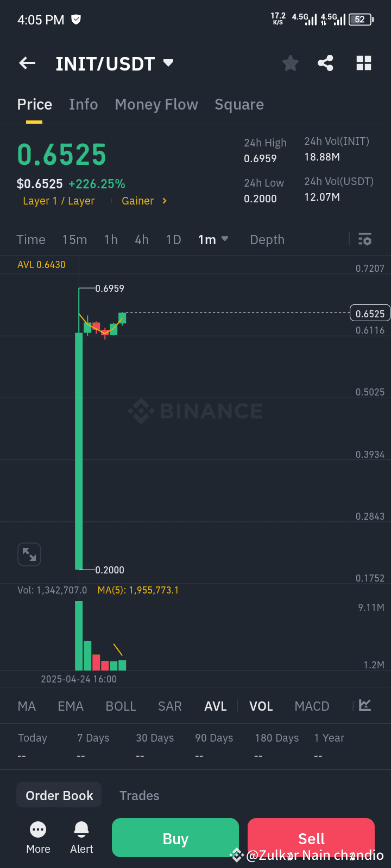Viewport: 391px width, 868px height.
Task: Tap the back arrow to exit the chart
Action: [x=27, y=63]
